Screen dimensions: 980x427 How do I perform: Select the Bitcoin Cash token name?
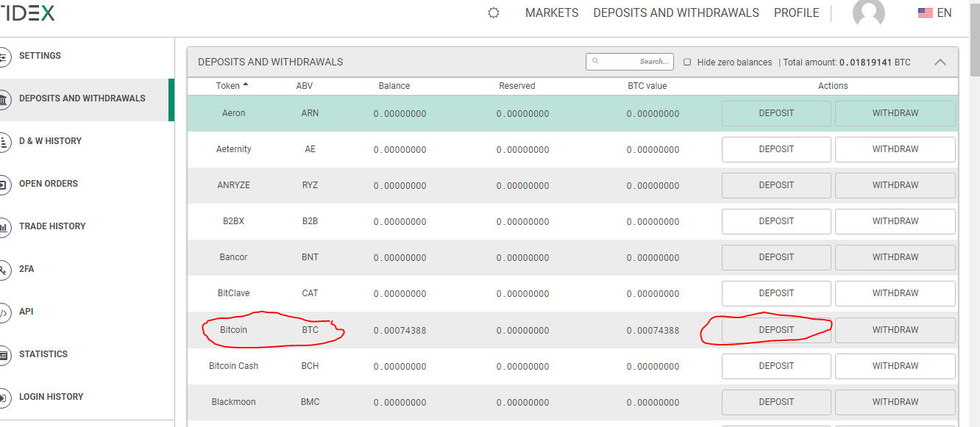pyautogui.click(x=233, y=366)
